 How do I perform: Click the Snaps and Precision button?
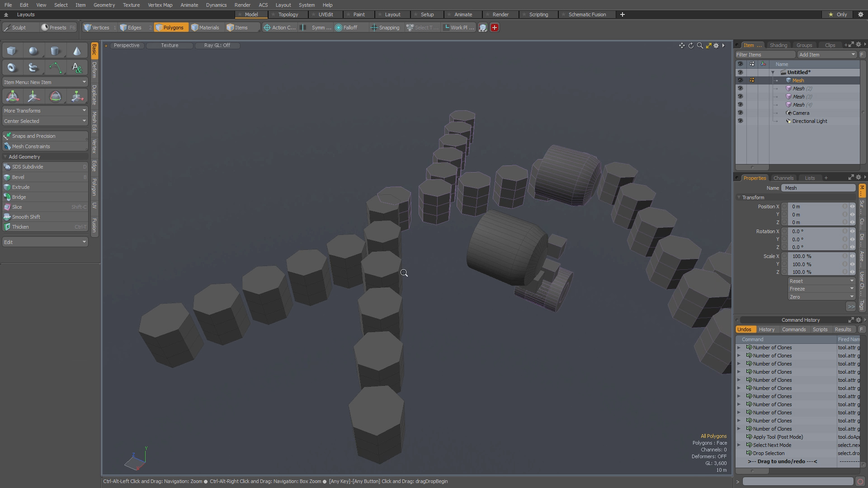click(34, 136)
